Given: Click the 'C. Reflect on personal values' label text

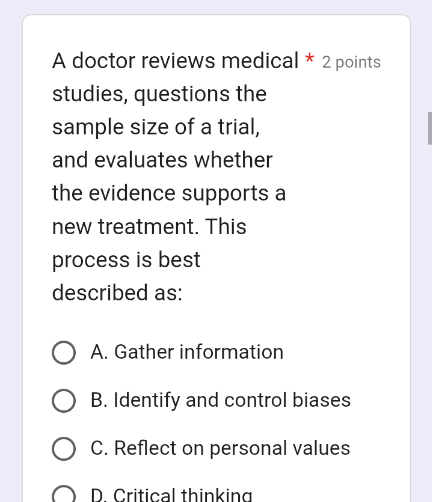Looking at the screenshot, I should [x=220, y=448].
